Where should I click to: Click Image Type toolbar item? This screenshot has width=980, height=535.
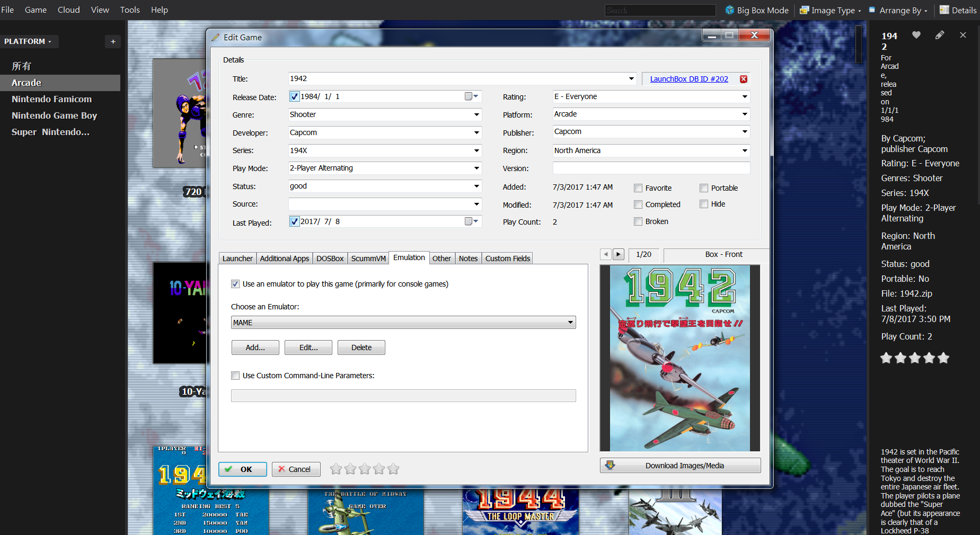point(830,10)
